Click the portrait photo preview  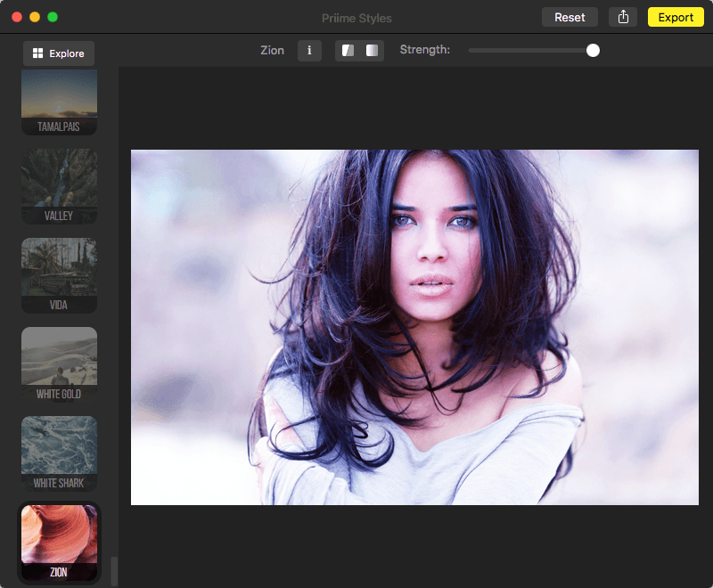point(414,327)
